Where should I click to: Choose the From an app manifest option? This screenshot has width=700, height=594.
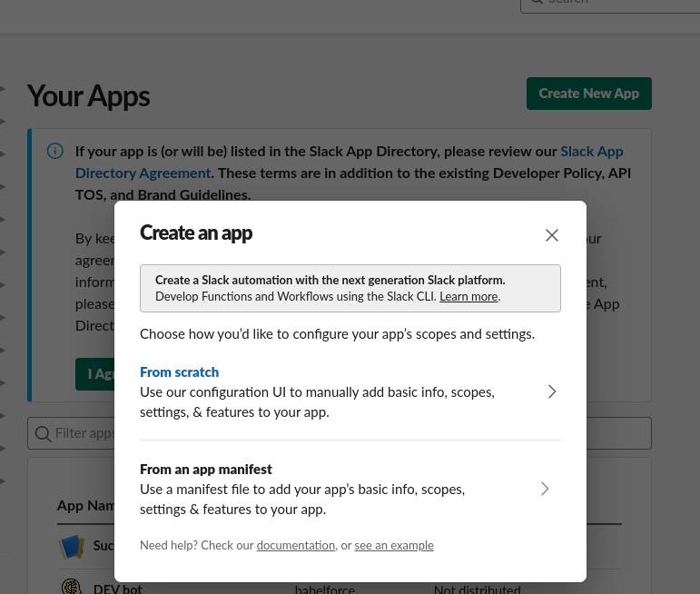(x=206, y=470)
